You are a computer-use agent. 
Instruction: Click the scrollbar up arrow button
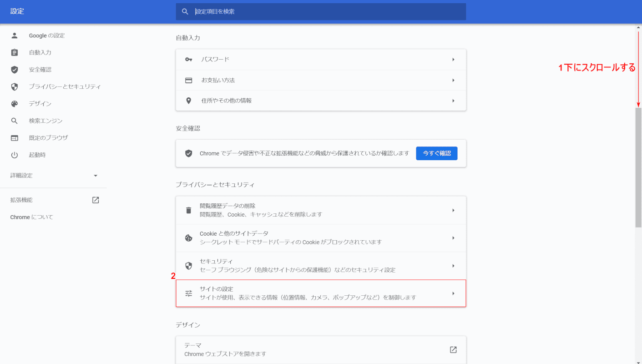pyautogui.click(x=638, y=27)
